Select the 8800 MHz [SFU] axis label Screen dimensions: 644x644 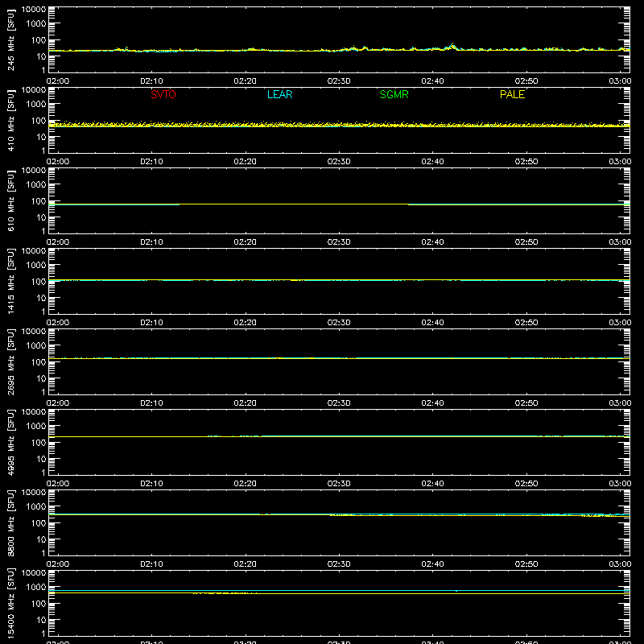[x=11, y=522]
